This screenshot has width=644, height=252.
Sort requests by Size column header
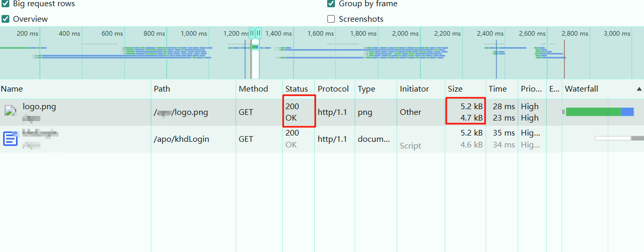455,89
